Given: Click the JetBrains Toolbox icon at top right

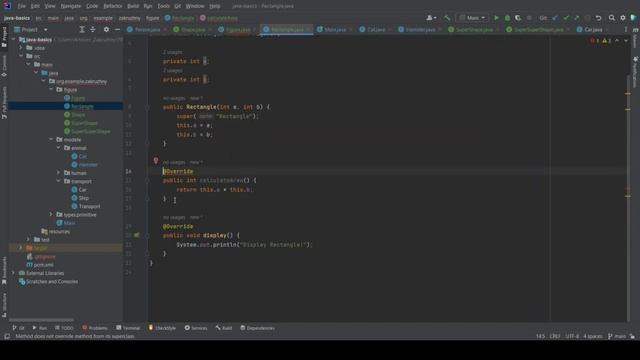Looking at the screenshot, I should pos(633,18).
